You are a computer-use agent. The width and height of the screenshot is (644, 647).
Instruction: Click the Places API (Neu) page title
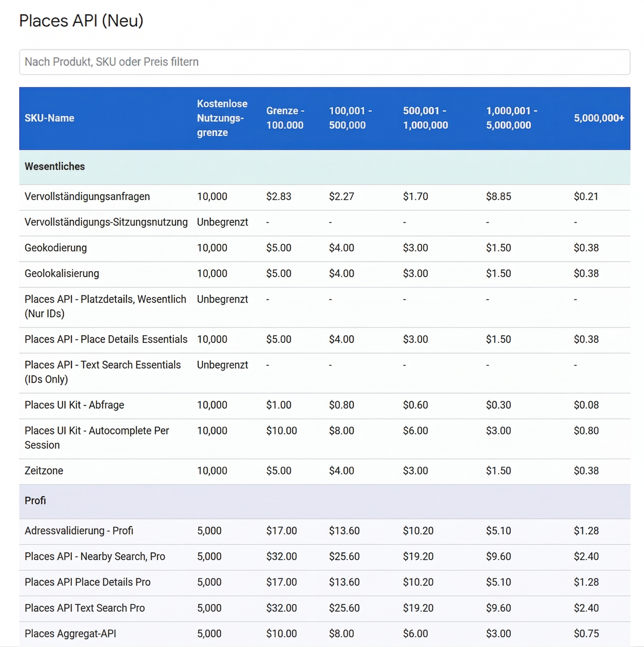point(81,21)
